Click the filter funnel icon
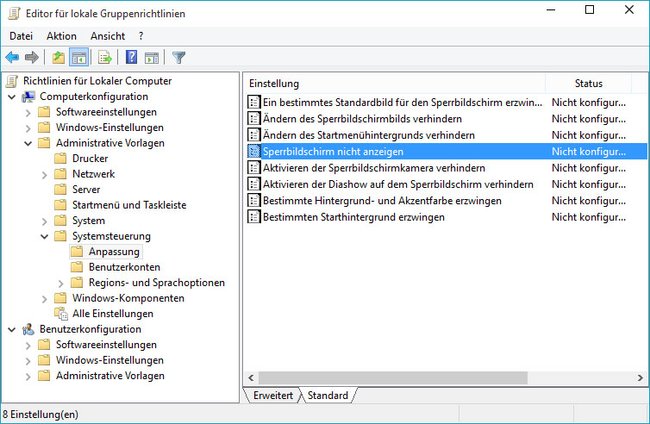This screenshot has width=650, height=424. click(x=179, y=57)
